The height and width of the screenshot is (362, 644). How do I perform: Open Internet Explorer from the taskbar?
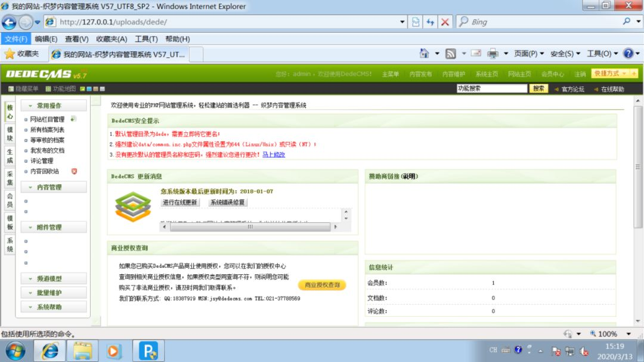point(50,351)
